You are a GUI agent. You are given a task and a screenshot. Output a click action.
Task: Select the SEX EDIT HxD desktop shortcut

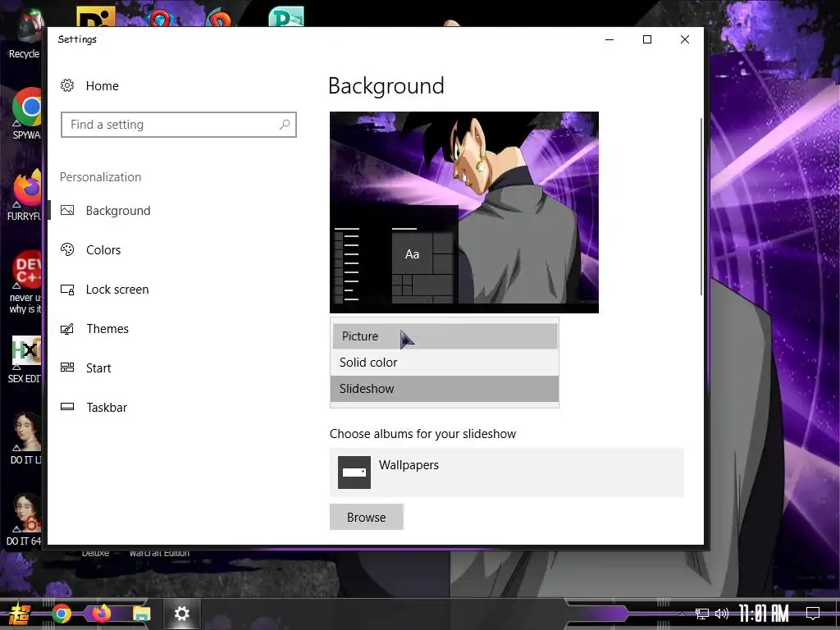pos(25,359)
